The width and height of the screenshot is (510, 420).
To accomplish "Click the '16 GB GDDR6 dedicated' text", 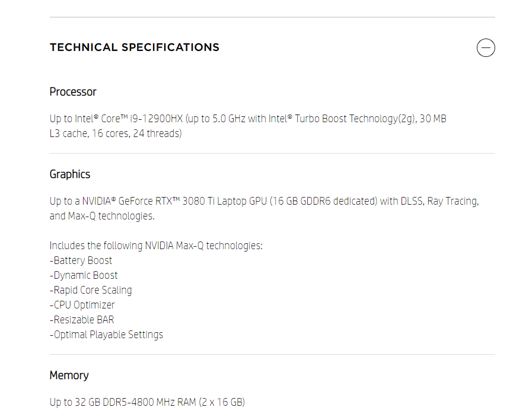I will point(324,201).
